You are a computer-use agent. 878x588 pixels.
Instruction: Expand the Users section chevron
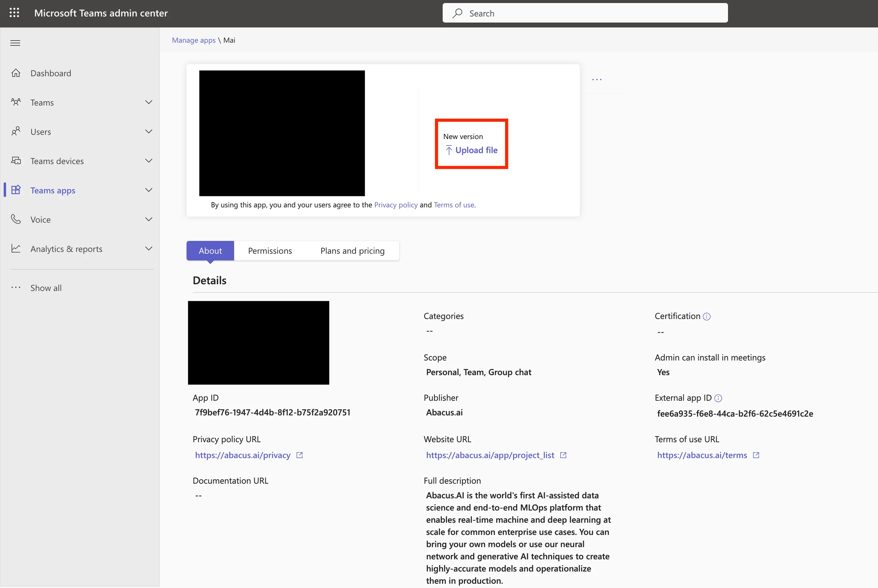[148, 131]
